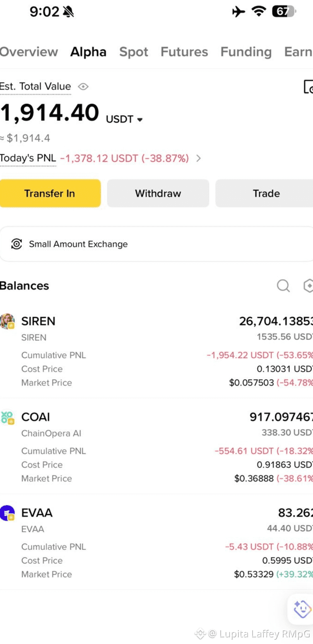The width and height of the screenshot is (313, 644).
Task: Open the Overview tab
Action: tap(29, 52)
